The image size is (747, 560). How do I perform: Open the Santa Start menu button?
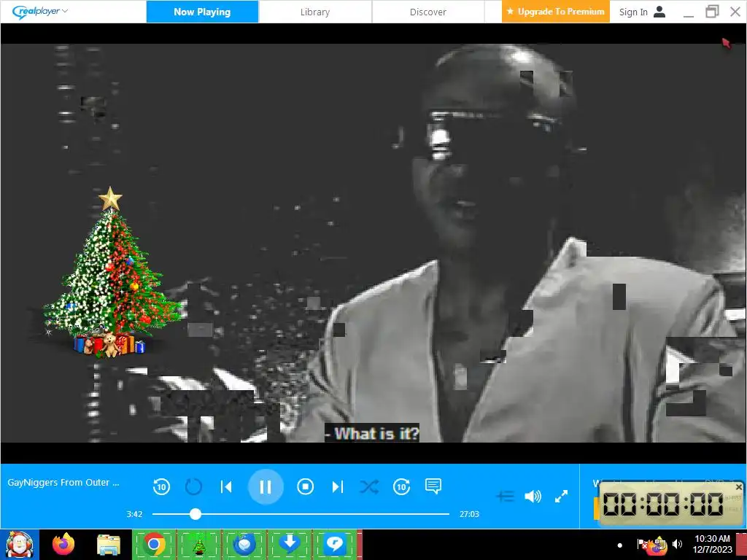(x=20, y=545)
